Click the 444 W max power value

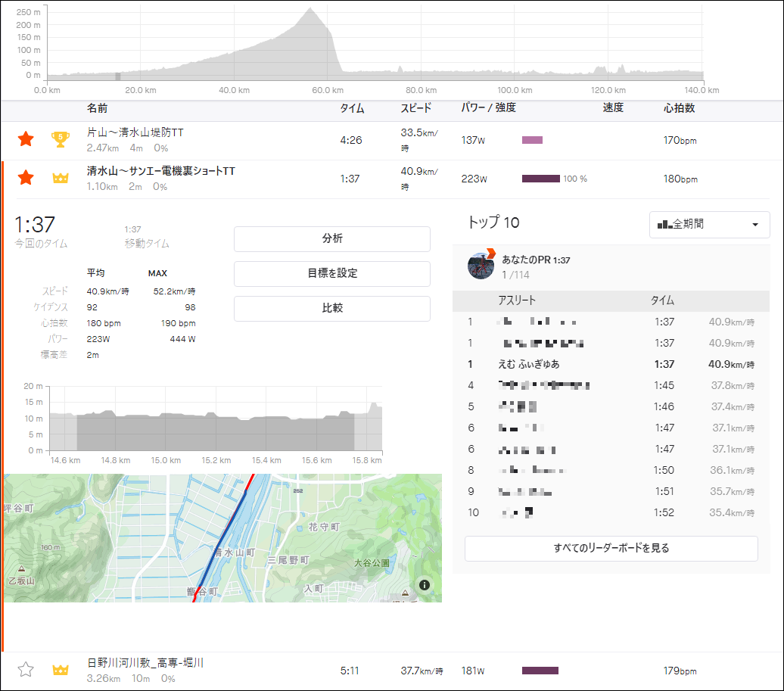point(182,339)
